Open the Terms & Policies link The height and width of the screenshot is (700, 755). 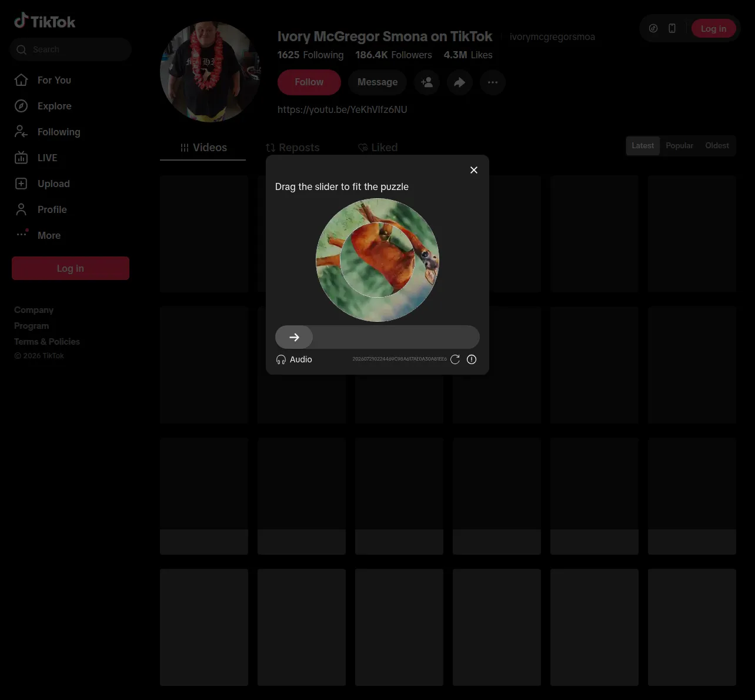click(x=47, y=342)
